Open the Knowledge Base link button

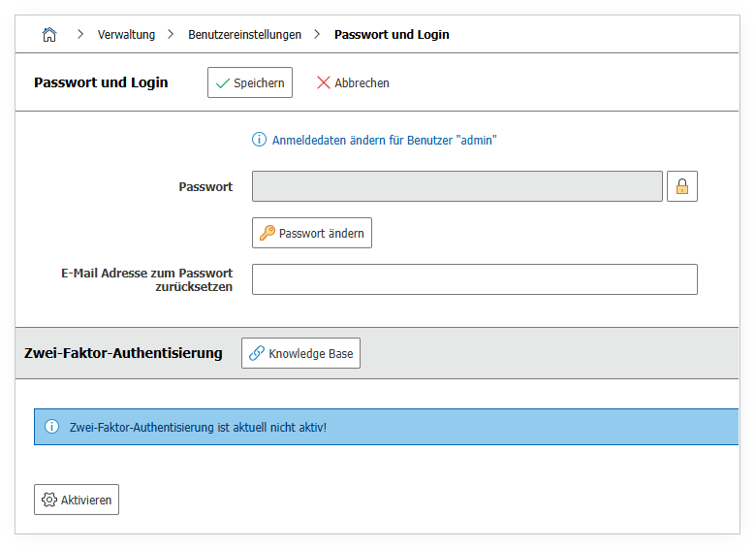tap(300, 353)
